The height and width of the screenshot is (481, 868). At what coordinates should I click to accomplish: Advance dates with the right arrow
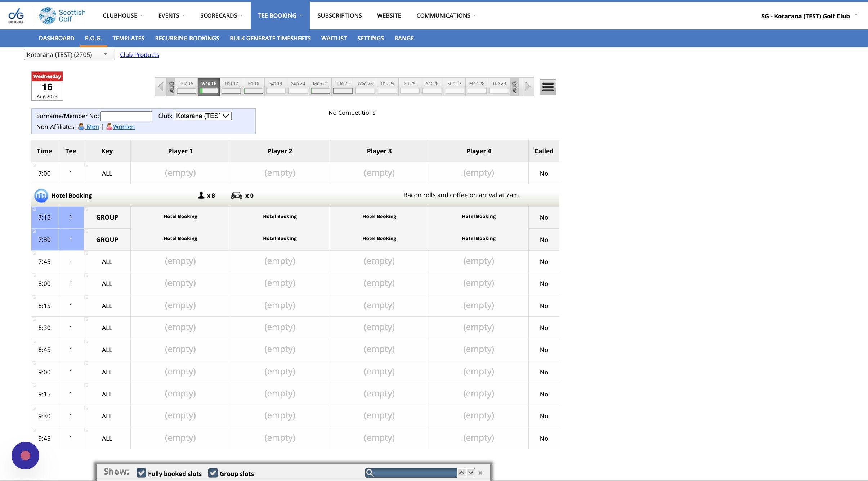(528, 87)
